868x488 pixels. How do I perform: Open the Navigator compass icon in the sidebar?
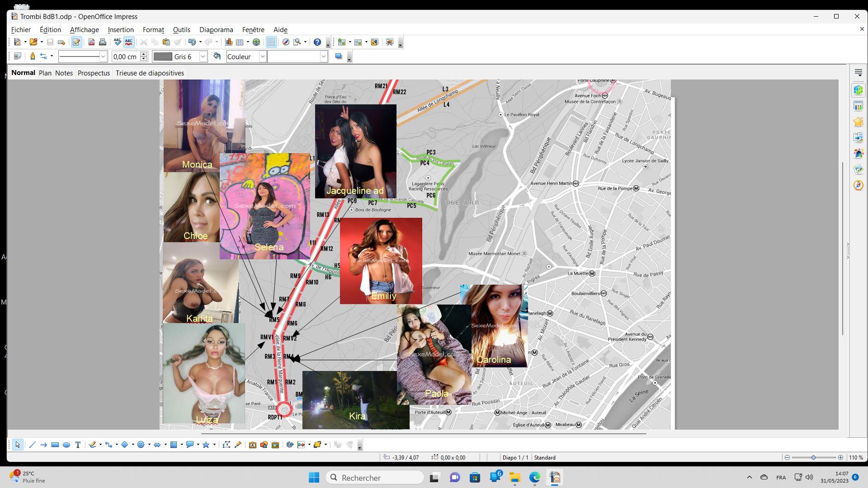click(858, 185)
